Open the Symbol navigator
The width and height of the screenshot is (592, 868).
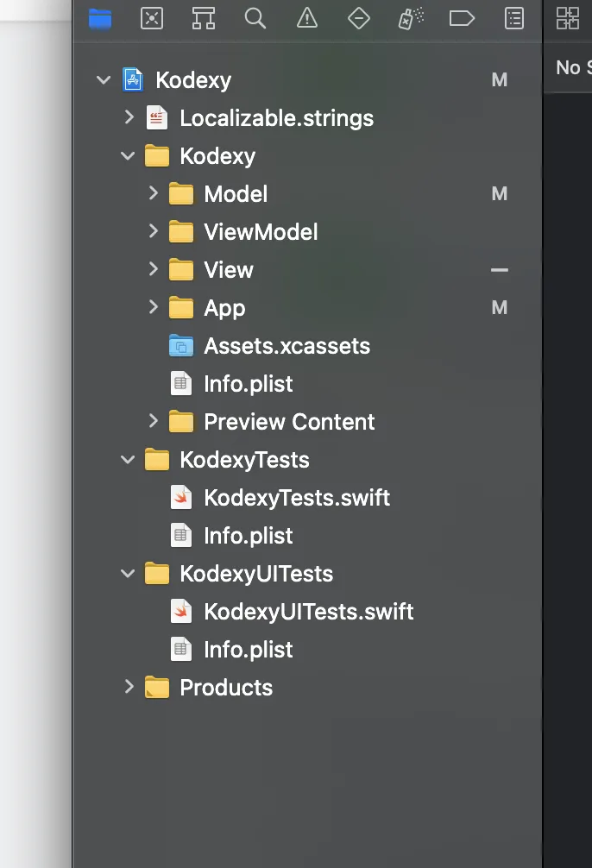click(204, 18)
